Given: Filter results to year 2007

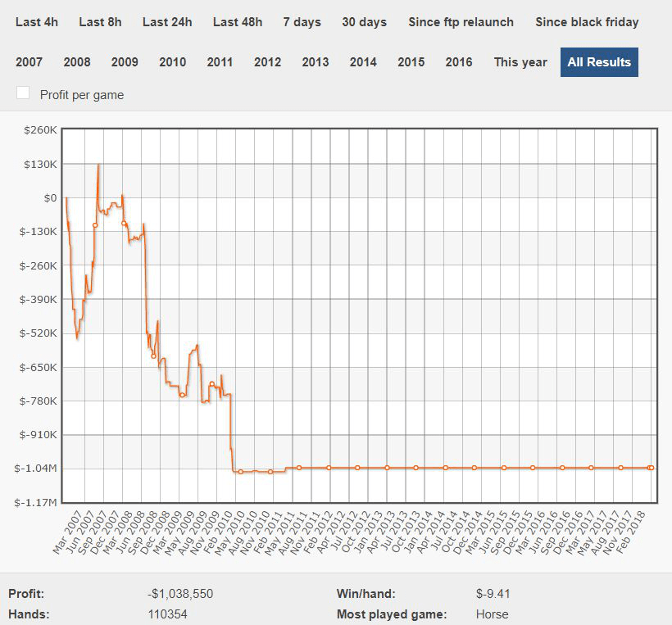Looking at the screenshot, I should point(30,62).
